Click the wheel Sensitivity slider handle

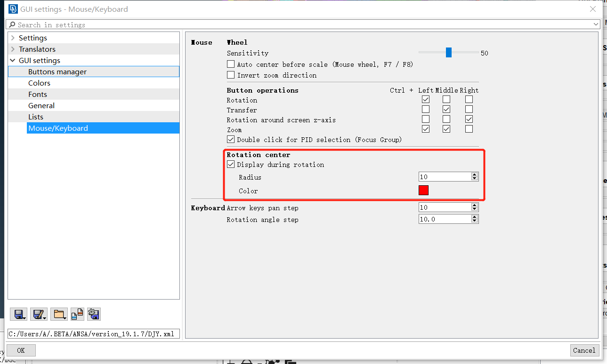point(449,52)
